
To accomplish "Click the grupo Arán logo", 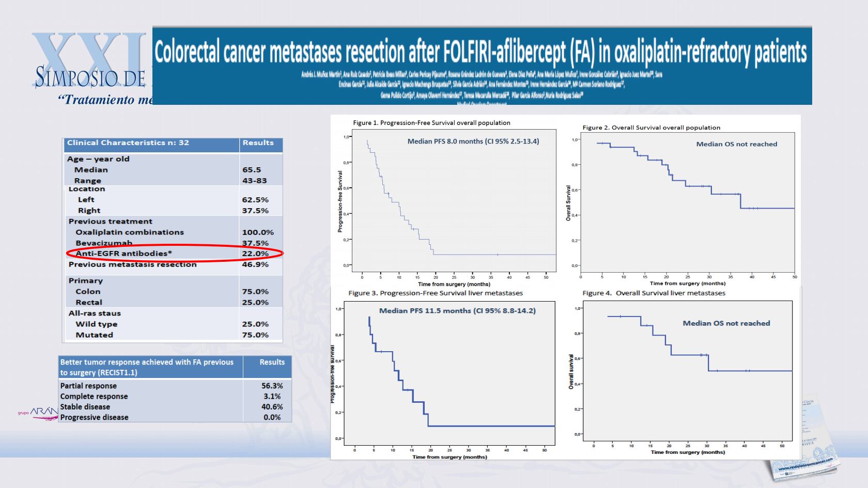I will coord(38,413).
